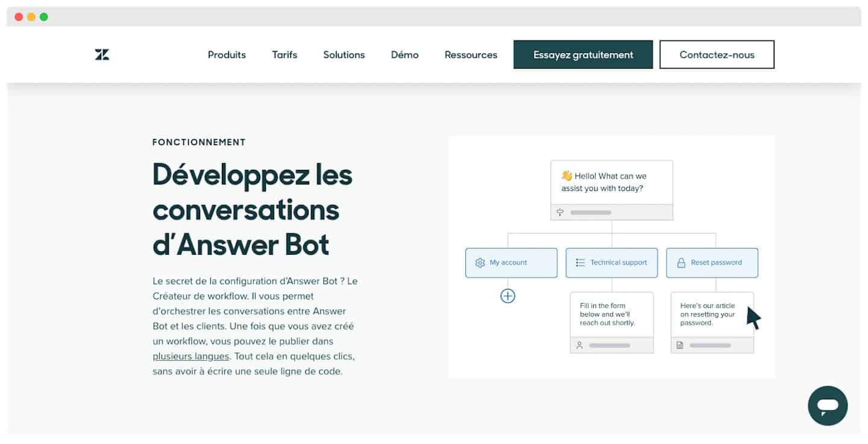Click the 'Here's our article' message card
The width and height of the screenshot is (868, 444).
pyautogui.click(x=712, y=322)
